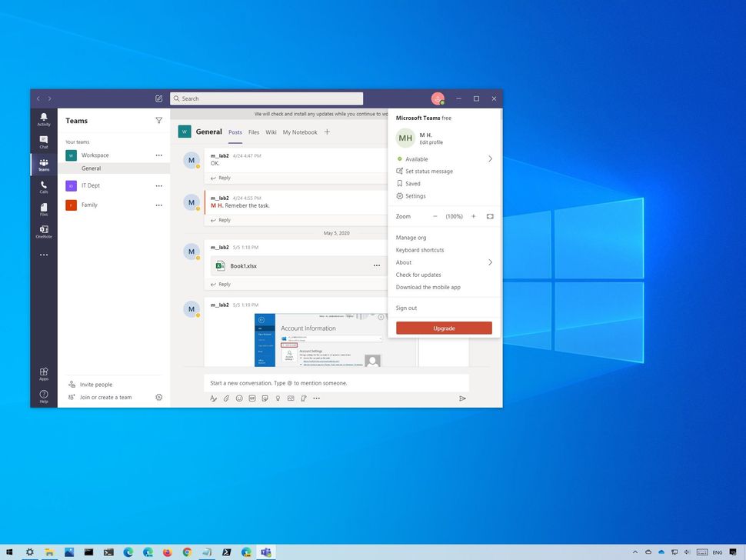
Task: Click the Upgrade button
Action: pyautogui.click(x=444, y=327)
